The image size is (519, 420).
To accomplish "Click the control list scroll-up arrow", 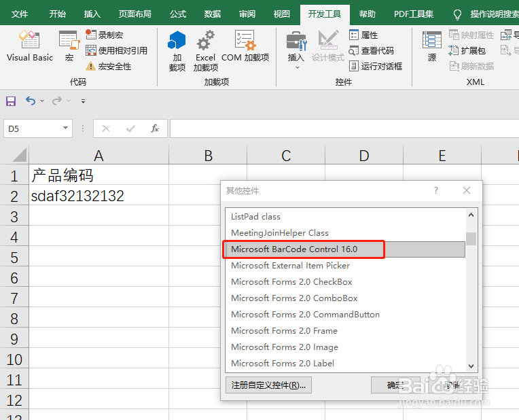I will tap(471, 215).
